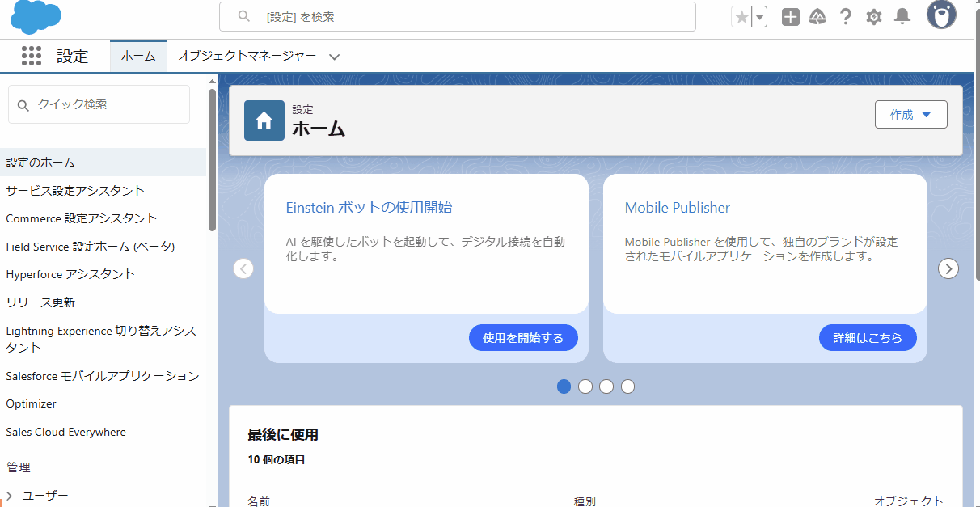980x507 pixels.
Task: Open 設定のホーム in the sidebar
Action: (x=103, y=163)
